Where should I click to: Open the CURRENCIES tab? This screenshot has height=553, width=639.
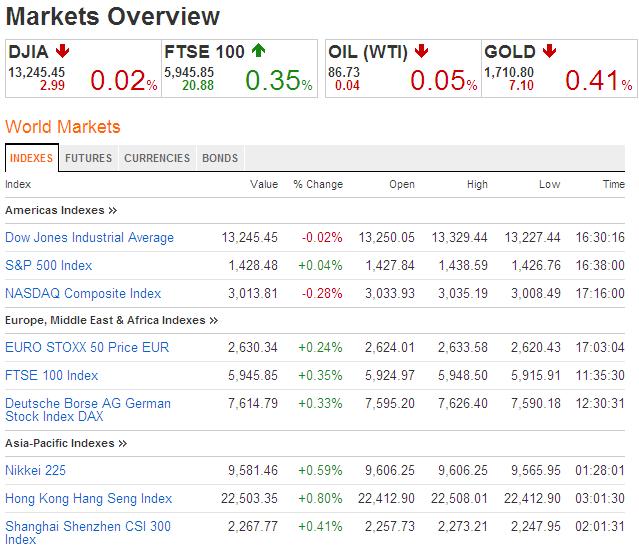(x=157, y=158)
